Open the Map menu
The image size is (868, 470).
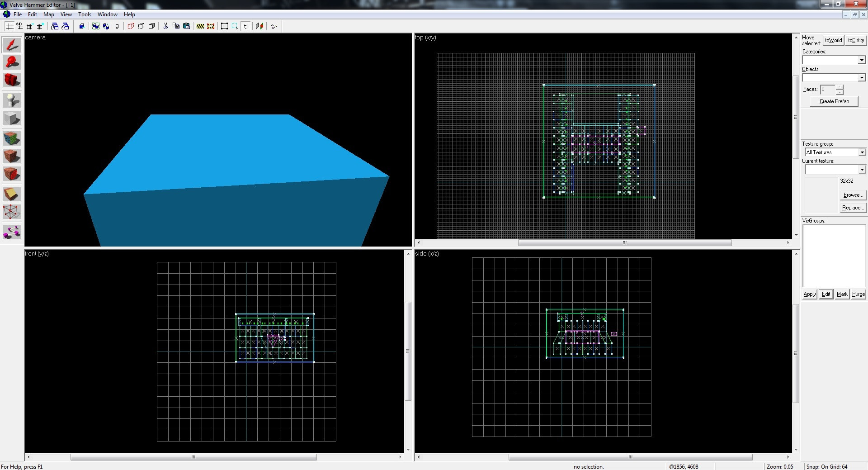pyautogui.click(x=48, y=14)
